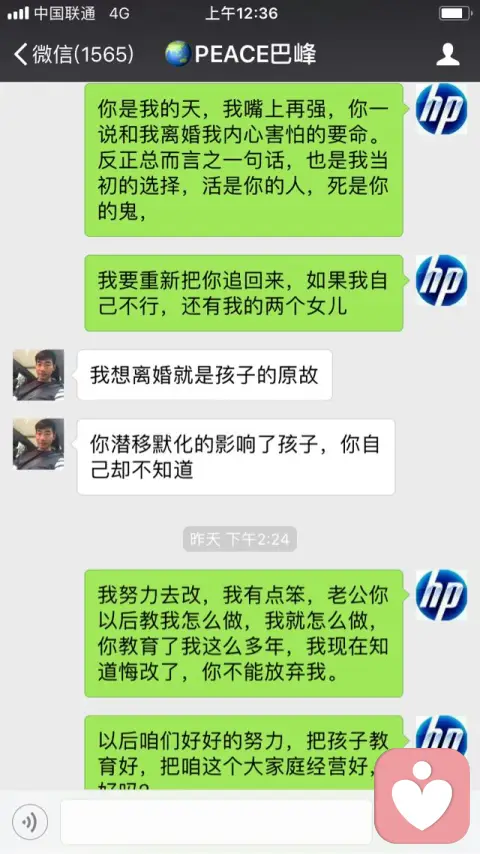The height and width of the screenshot is (854, 480).
Task: Select the green bubble starting 你是我的天
Action: coord(244,160)
